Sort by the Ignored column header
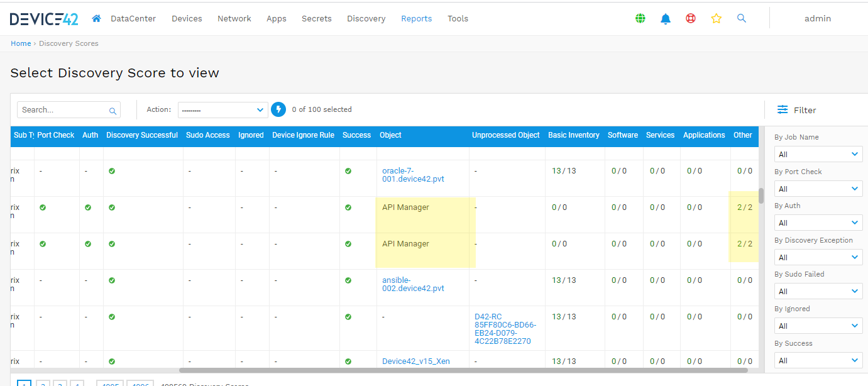Screen dimensions: 868x386 [x=251, y=135]
